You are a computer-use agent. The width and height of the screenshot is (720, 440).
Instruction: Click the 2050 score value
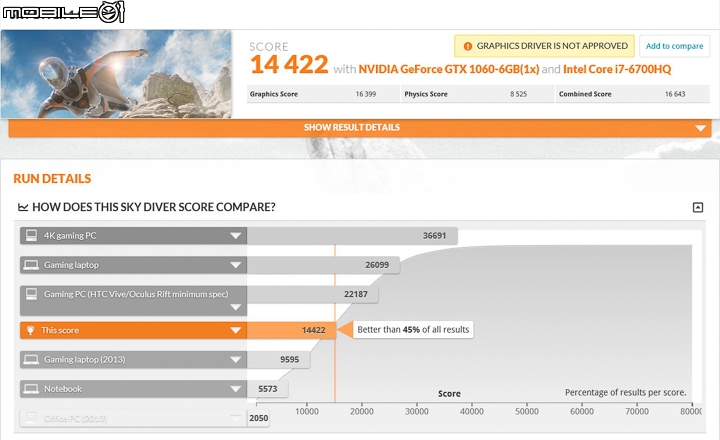(259, 418)
